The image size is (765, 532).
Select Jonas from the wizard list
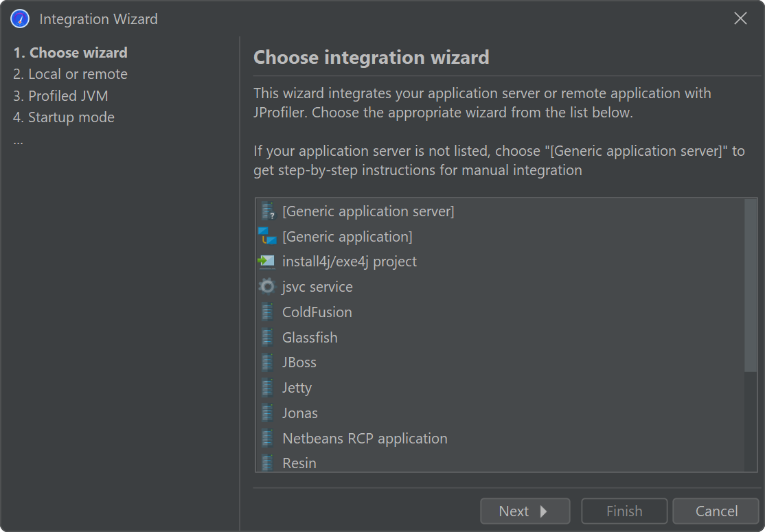(x=300, y=413)
